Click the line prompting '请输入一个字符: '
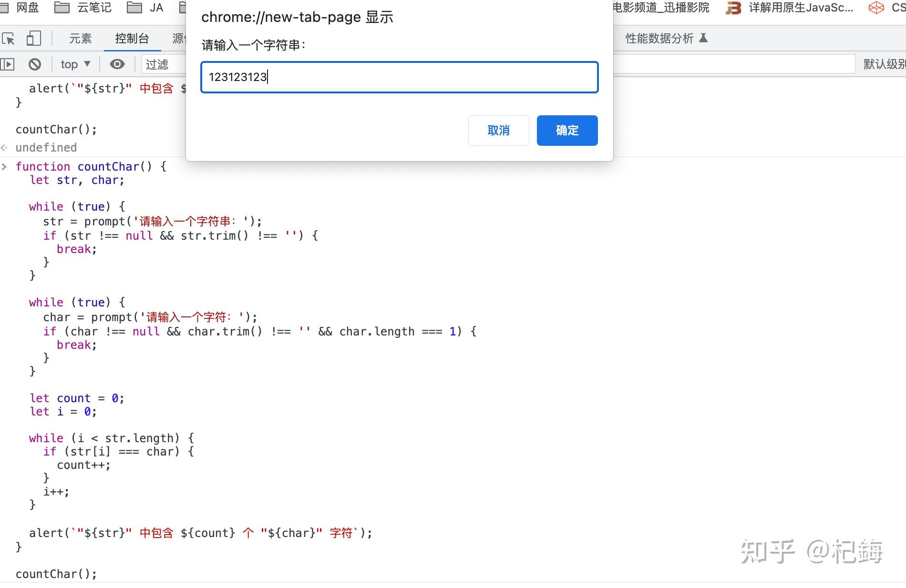Screen dimensions: 906x588 150,317
